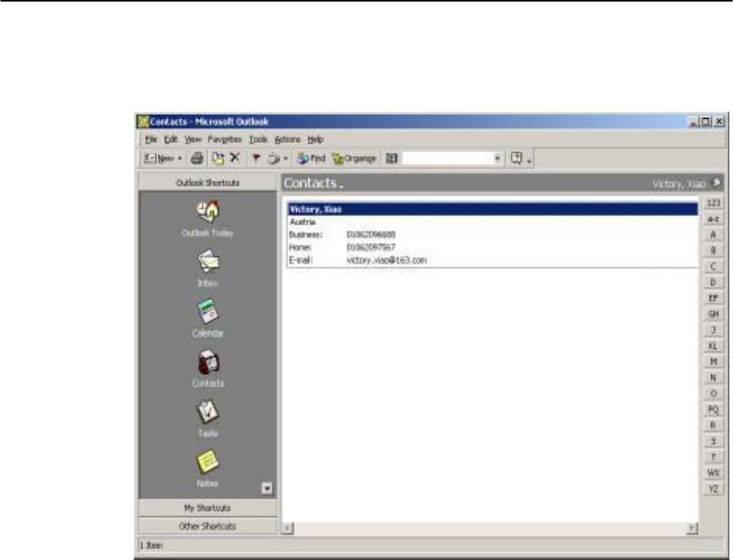Image resolution: width=733 pixels, height=560 pixels.
Task: Print the contact with the printer icon
Action: (197, 159)
